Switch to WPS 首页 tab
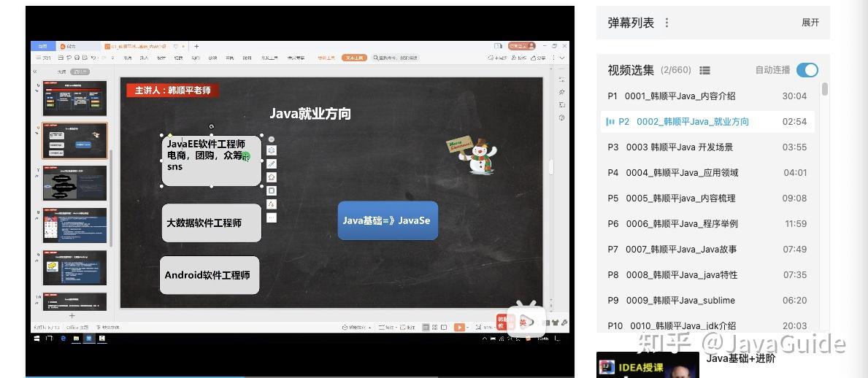The image size is (868, 378). point(42,47)
